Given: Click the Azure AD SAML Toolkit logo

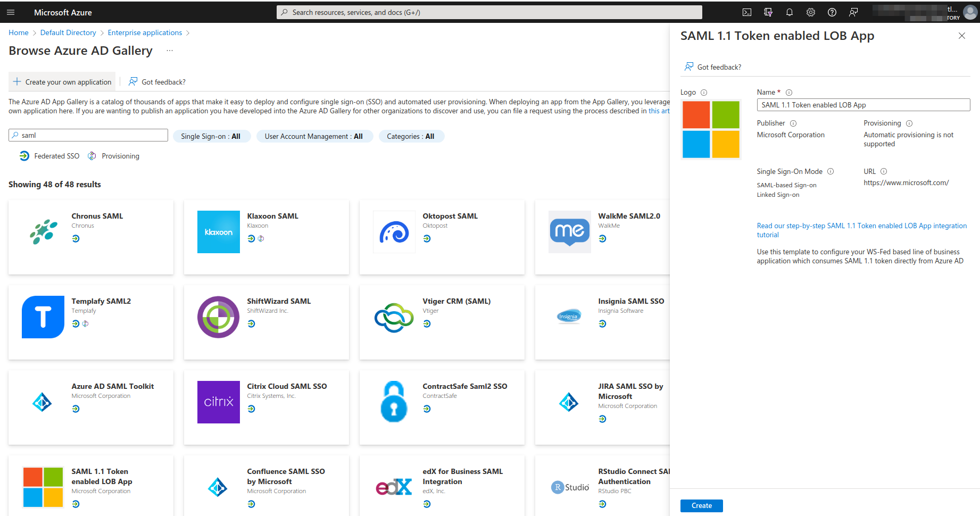Looking at the screenshot, I should [x=43, y=402].
